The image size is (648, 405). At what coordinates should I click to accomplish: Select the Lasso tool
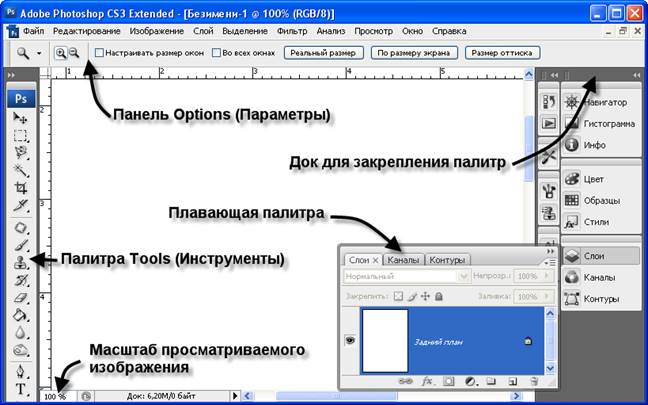(x=20, y=152)
